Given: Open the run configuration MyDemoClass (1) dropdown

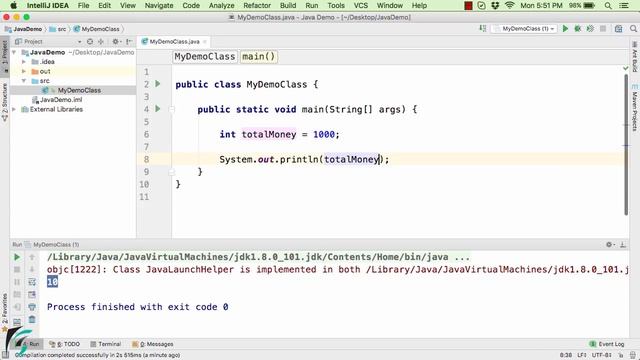Looking at the screenshot, I should tap(524, 29).
